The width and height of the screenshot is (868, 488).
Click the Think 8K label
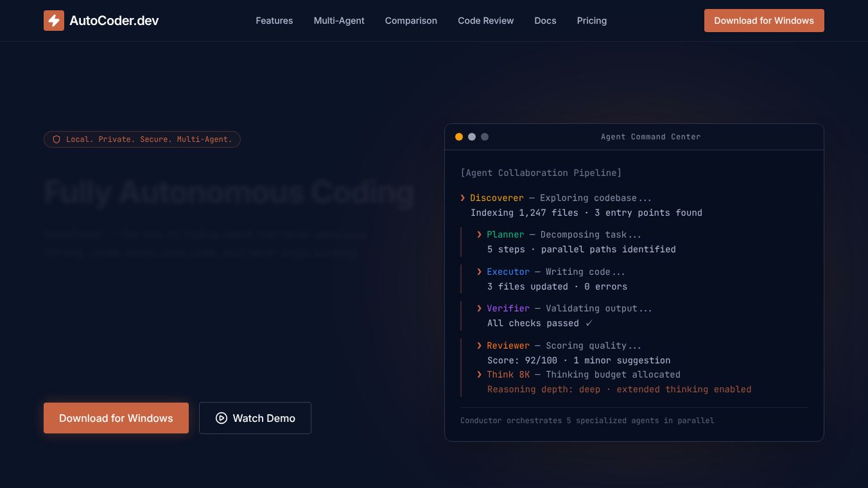[x=508, y=374]
